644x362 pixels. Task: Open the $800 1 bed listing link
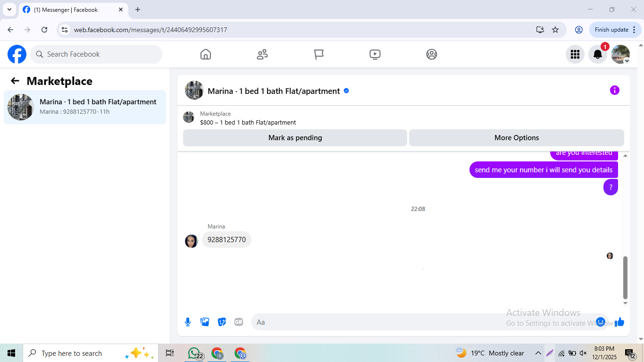coord(248,123)
